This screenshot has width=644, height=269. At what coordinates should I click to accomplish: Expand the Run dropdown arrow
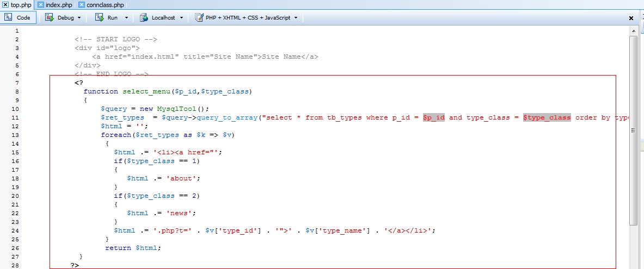(126, 18)
